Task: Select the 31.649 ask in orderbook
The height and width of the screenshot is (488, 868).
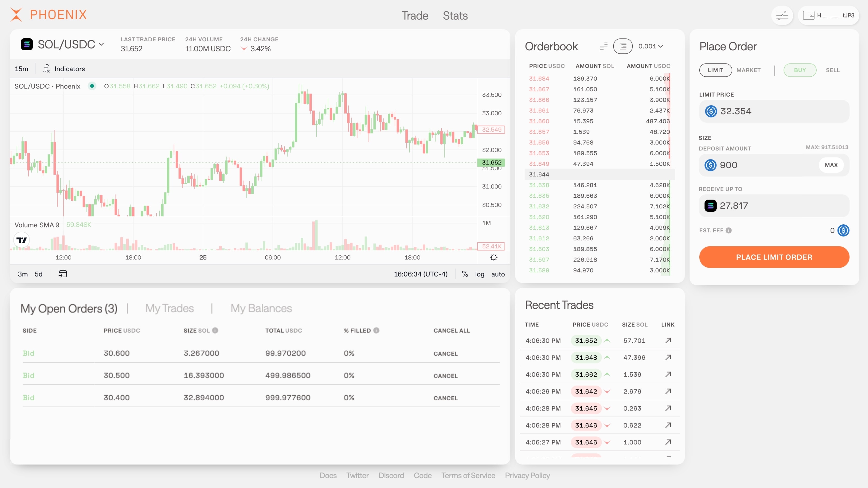Action: pos(599,164)
